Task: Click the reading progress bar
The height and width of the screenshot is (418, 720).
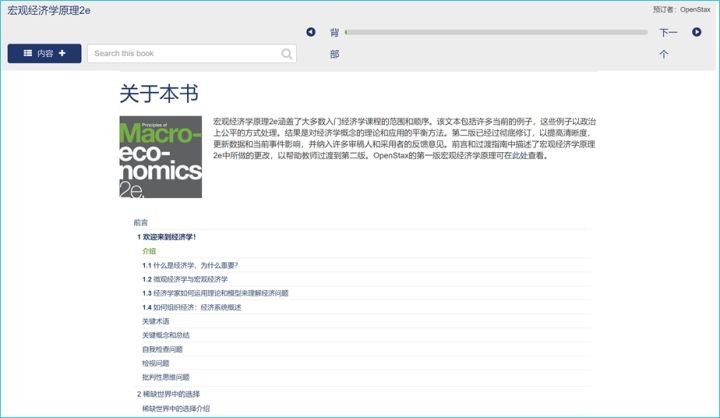Action: pos(495,32)
